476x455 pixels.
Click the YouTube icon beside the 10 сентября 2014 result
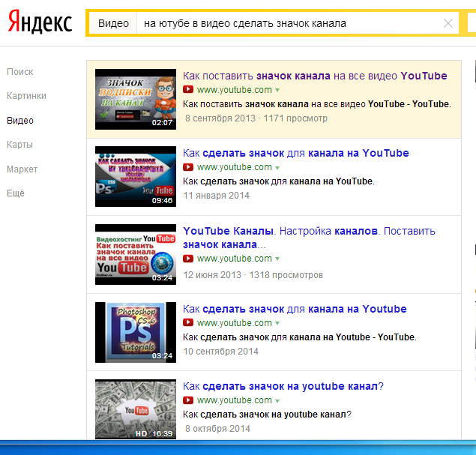(188, 322)
